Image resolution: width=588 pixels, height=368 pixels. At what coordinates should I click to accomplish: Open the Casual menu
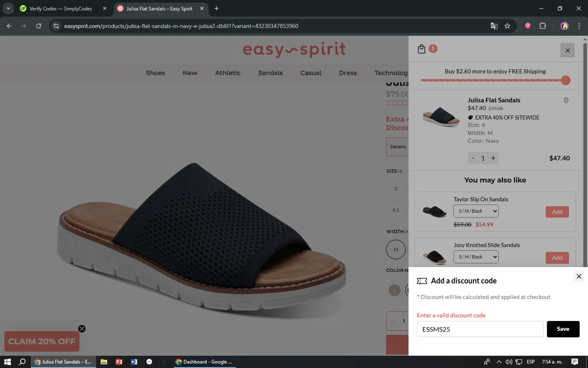point(311,73)
